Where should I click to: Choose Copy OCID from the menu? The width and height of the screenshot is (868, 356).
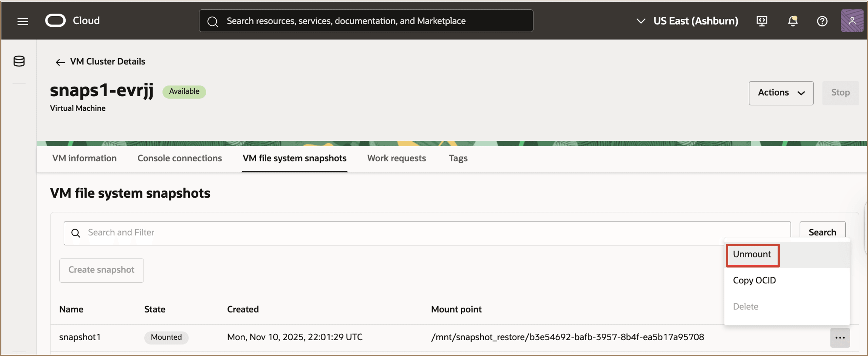click(754, 280)
